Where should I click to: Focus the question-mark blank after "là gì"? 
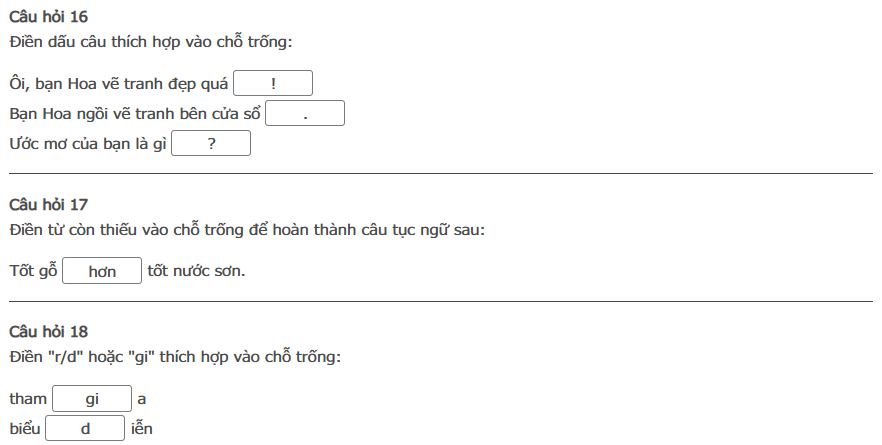[x=211, y=145]
